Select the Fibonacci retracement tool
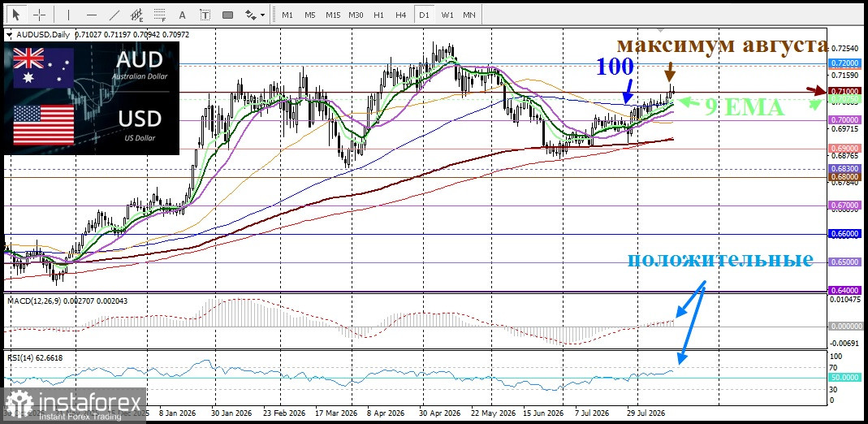This screenshot has height=424, width=868. point(160,15)
